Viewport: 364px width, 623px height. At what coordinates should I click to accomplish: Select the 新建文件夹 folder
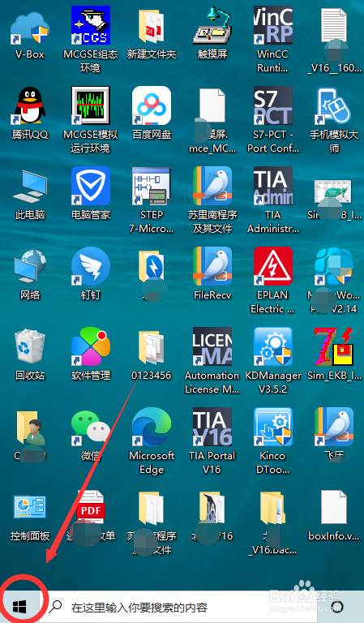(x=152, y=26)
